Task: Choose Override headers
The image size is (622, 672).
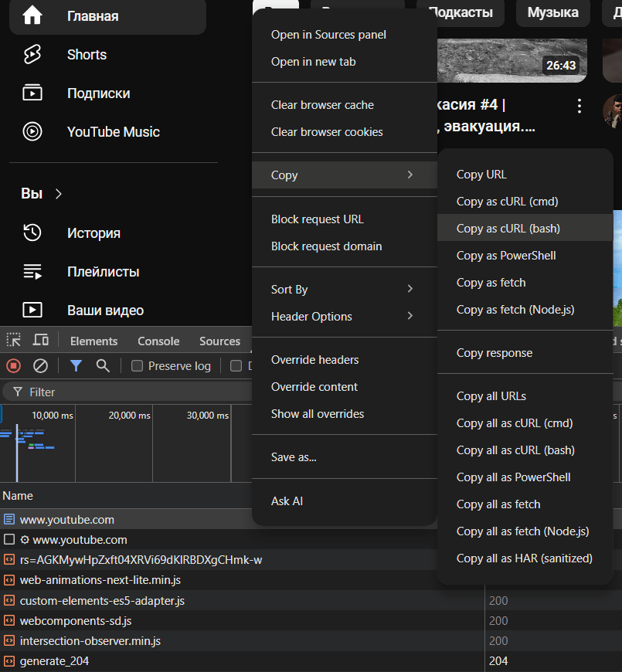Action: [345, 360]
